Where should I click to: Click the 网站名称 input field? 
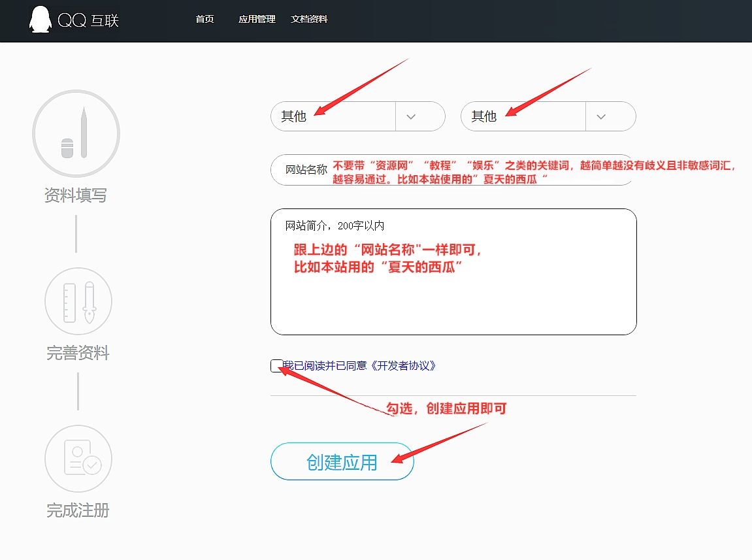tap(453, 170)
